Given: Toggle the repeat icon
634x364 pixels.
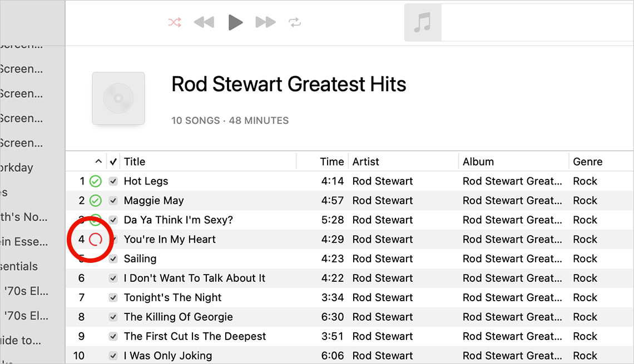Looking at the screenshot, I should [294, 22].
